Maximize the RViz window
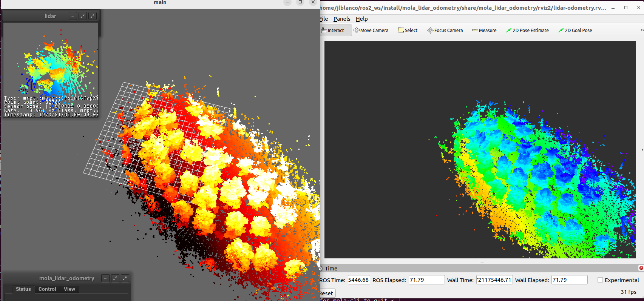Image resolution: width=644 pixels, height=301 pixels. pyautogui.click(x=626, y=8)
